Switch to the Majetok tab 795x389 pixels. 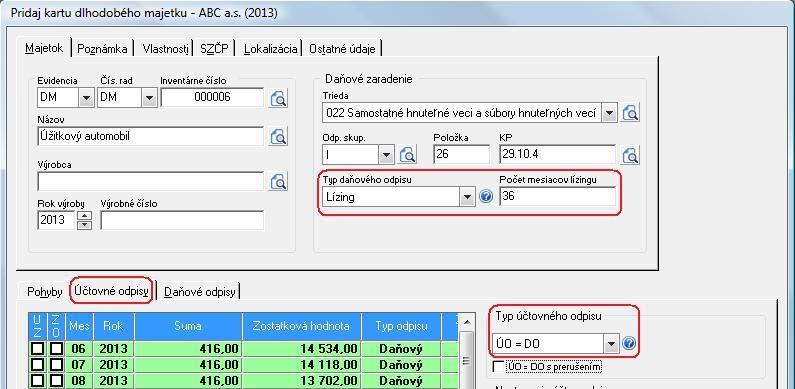44,48
